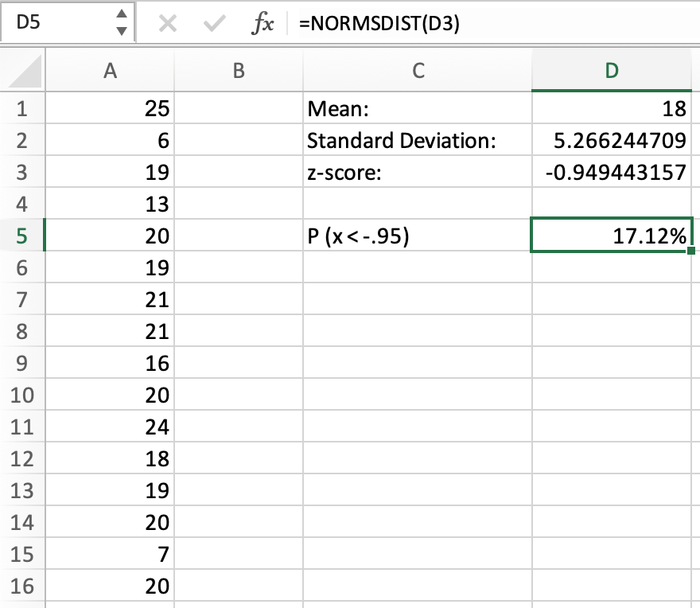Click the confirm checkmark formula icon

coord(213,25)
